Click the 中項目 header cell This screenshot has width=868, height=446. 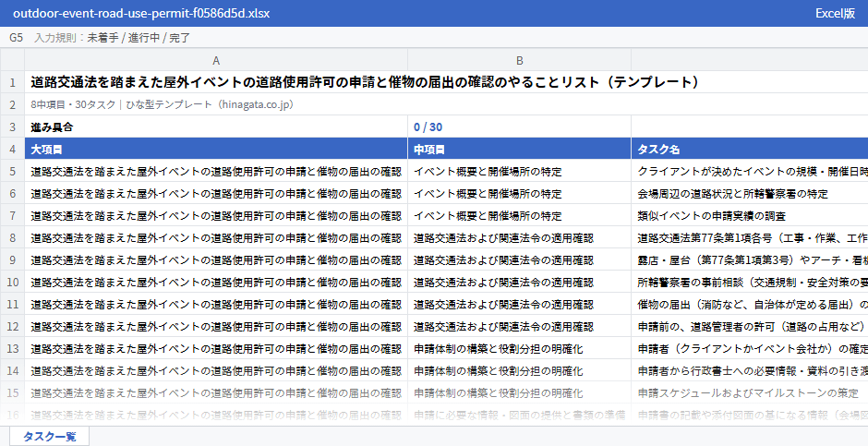pos(519,149)
